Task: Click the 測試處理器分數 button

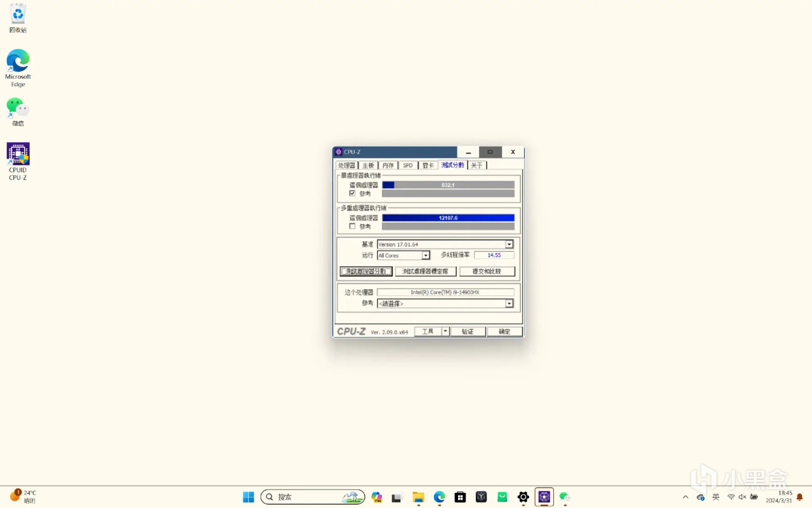Action: [x=366, y=271]
